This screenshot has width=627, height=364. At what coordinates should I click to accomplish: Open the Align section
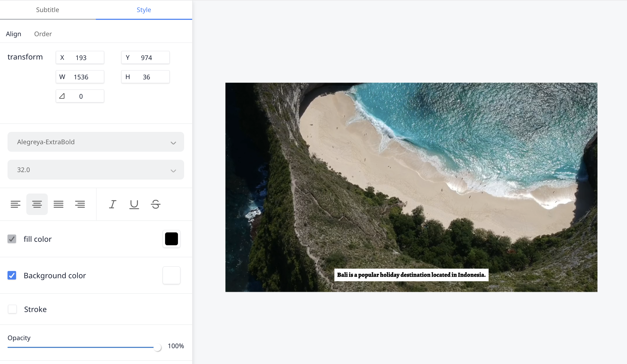[x=13, y=34]
